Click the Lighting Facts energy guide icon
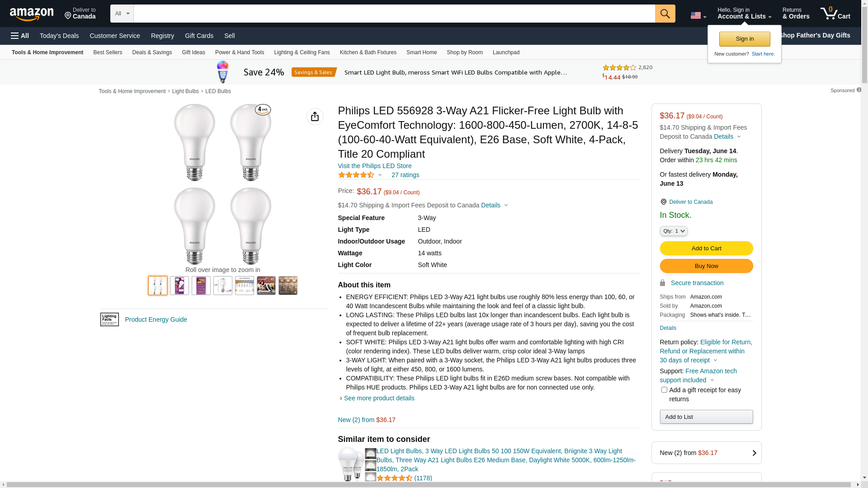Image resolution: width=868 pixels, height=488 pixels. point(109,319)
